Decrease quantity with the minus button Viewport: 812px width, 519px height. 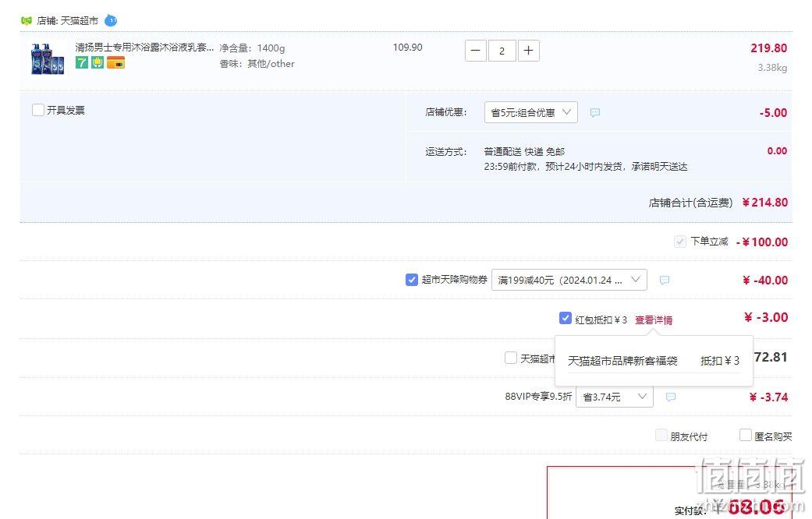475,51
